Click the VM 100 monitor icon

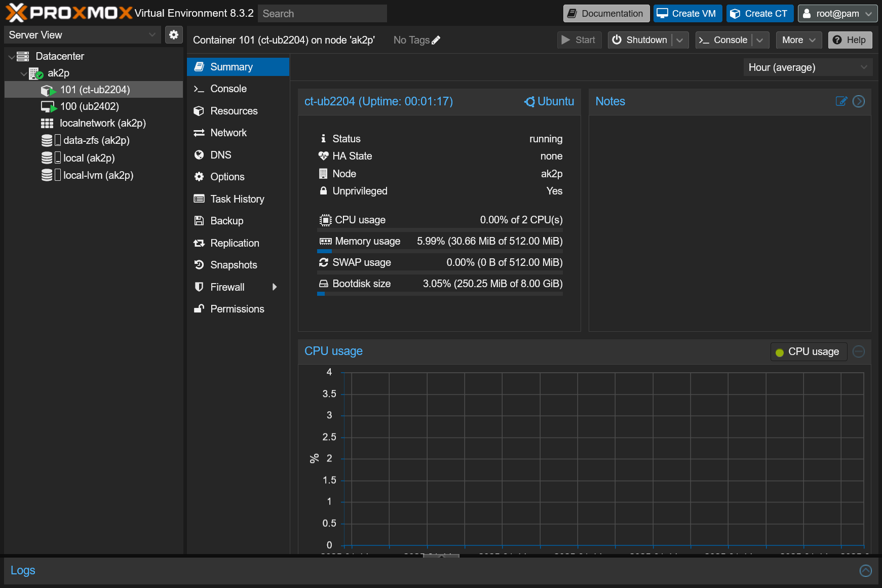click(48, 107)
